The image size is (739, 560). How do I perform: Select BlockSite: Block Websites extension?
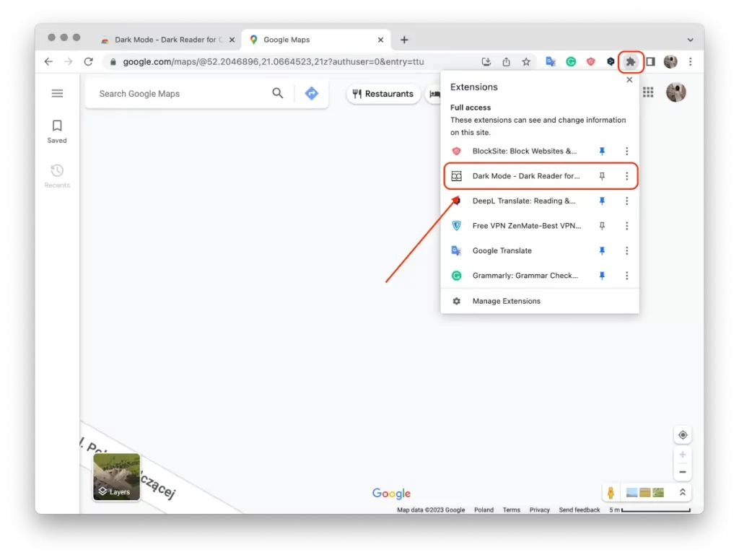click(524, 152)
